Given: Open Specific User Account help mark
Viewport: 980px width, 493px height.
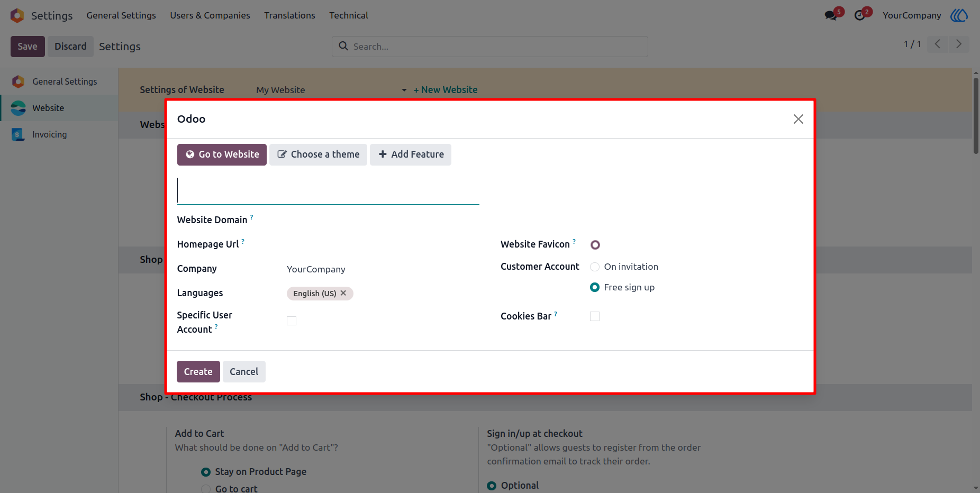Looking at the screenshot, I should (216, 326).
